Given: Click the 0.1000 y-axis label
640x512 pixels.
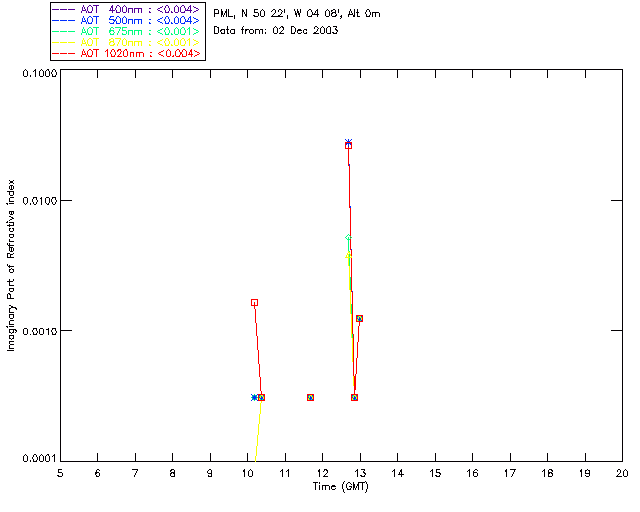Looking at the screenshot, I should coord(40,73).
